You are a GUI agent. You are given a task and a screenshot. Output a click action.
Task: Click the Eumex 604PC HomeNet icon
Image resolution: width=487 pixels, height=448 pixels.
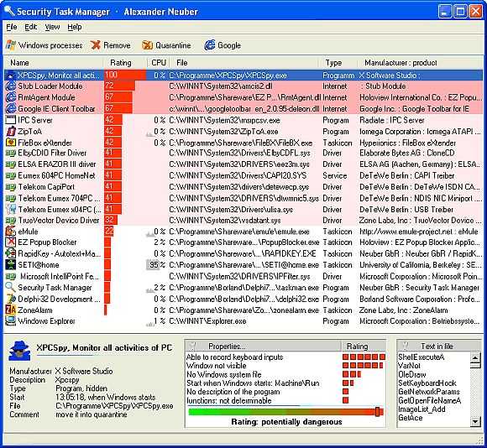click(x=11, y=175)
